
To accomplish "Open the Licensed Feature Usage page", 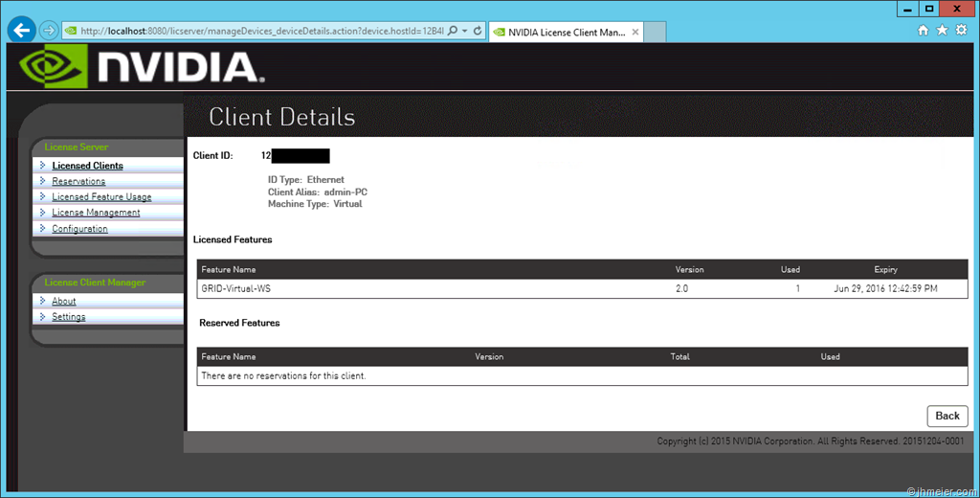I will (x=101, y=197).
